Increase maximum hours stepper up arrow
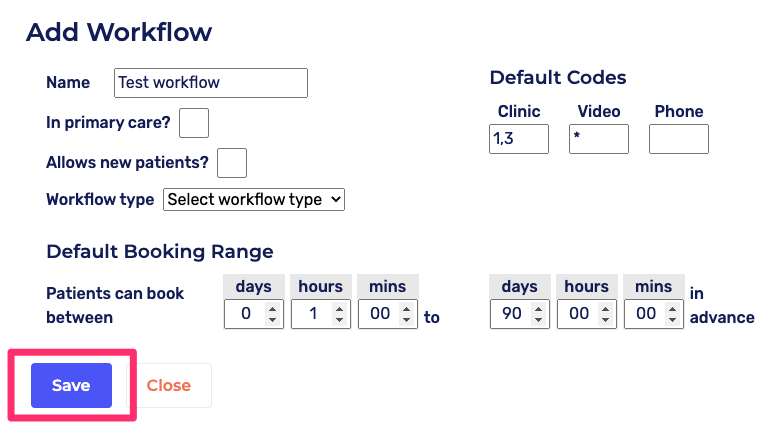782x422 pixels. tap(605, 309)
